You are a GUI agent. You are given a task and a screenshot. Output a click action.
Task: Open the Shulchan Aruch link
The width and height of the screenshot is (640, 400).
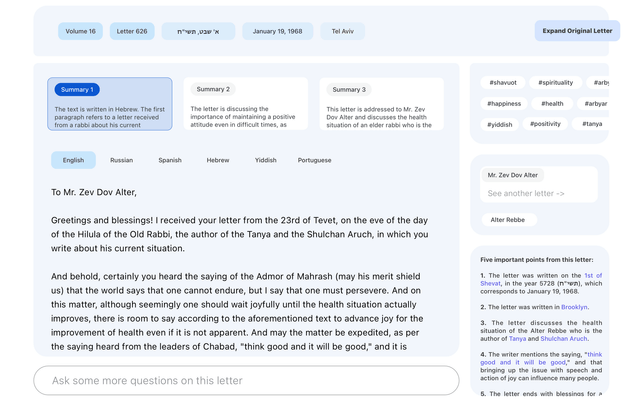[x=564, y=338]
